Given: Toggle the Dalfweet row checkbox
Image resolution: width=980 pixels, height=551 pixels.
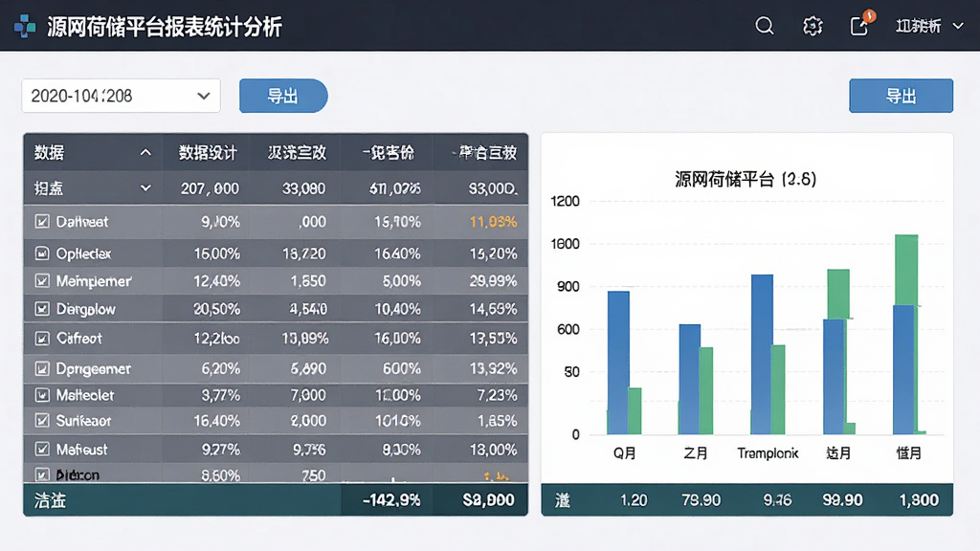Looking at the screenshot, I should click(x=42, y=221).
